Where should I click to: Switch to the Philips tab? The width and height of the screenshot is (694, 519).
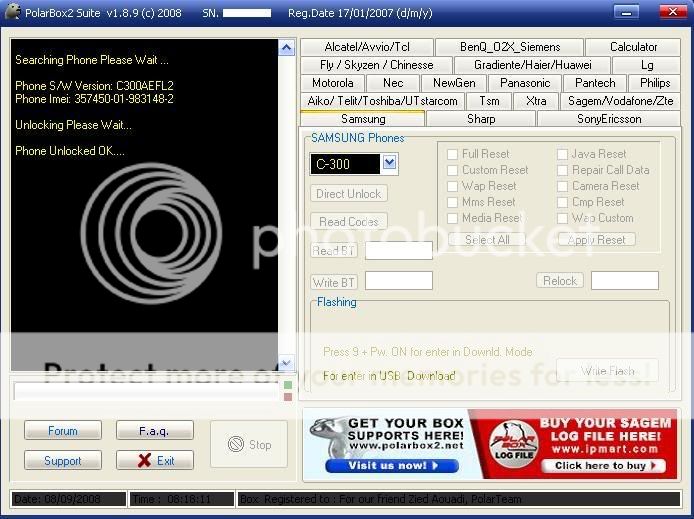655,83
